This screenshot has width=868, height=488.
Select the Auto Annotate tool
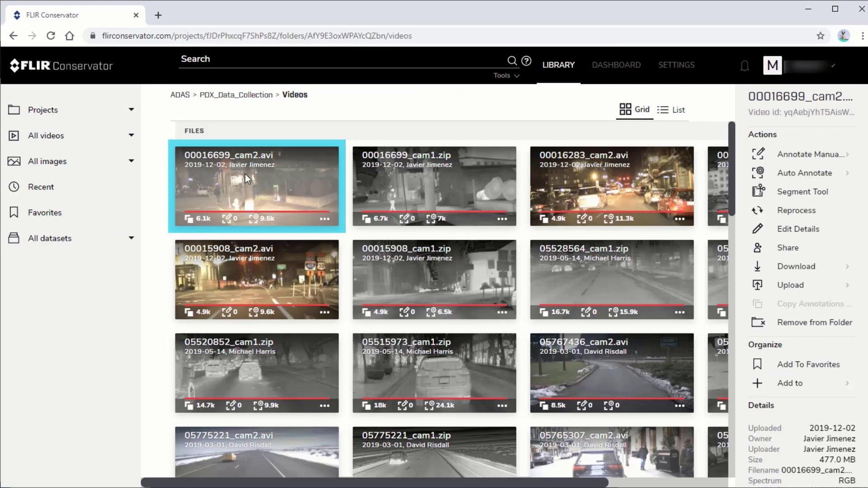(805, 172)
